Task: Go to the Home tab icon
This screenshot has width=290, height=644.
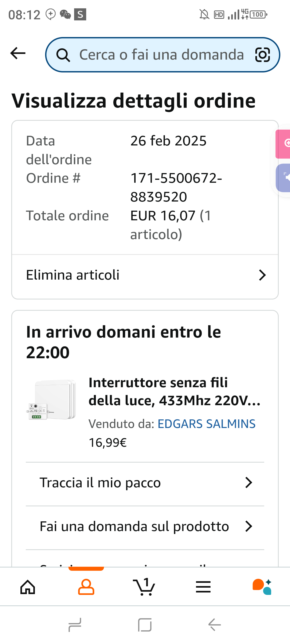Action: pos(28,587)
